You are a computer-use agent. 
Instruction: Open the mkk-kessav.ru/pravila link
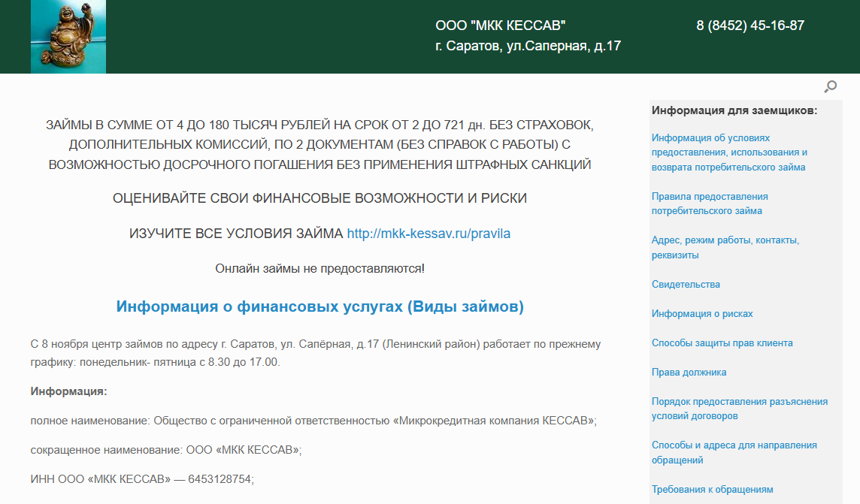(x=428, y=234)
